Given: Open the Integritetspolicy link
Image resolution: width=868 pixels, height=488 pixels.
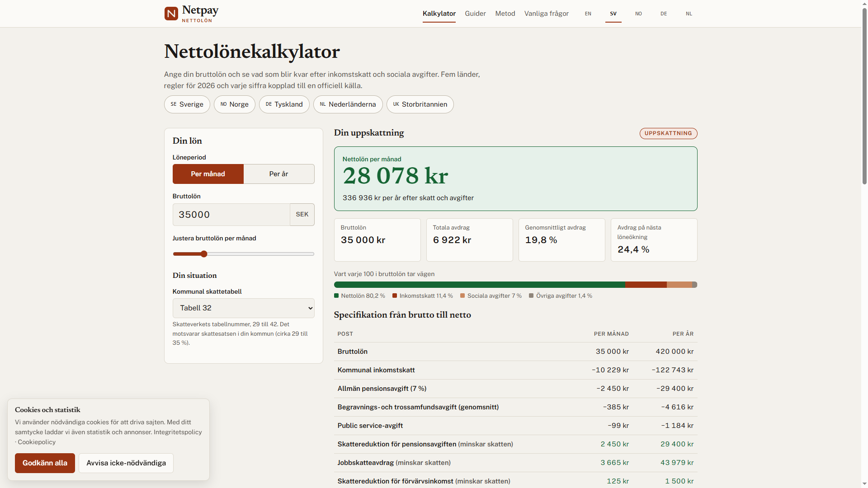Looking at the screenshot, I should click(x=178, y=432).
